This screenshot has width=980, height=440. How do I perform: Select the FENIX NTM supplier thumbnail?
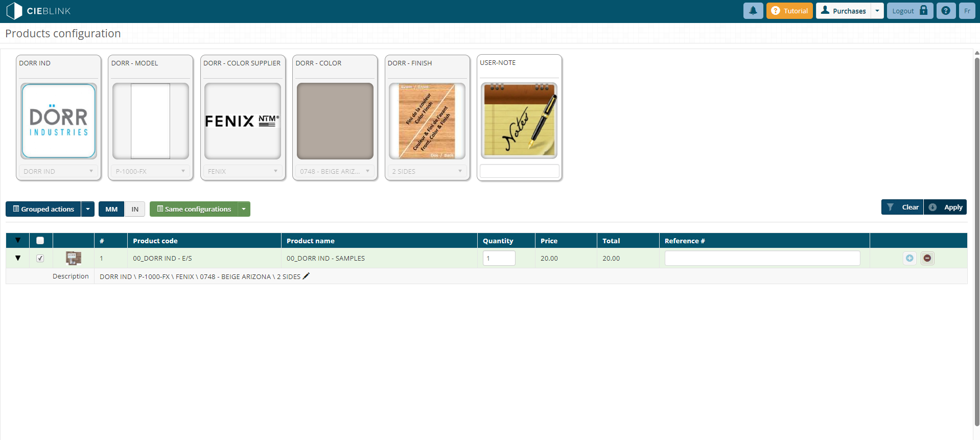(243, 121)
